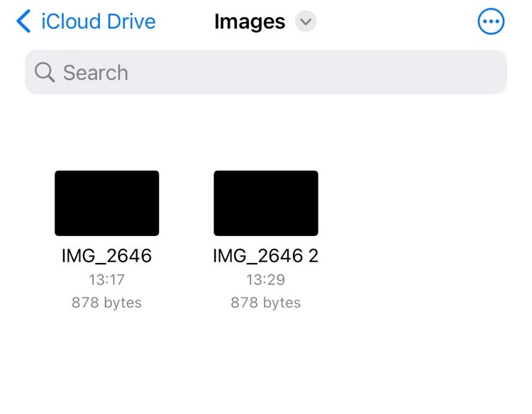Tap the Search placeholder text
The image size is (532, 414).
click(96, 72)
